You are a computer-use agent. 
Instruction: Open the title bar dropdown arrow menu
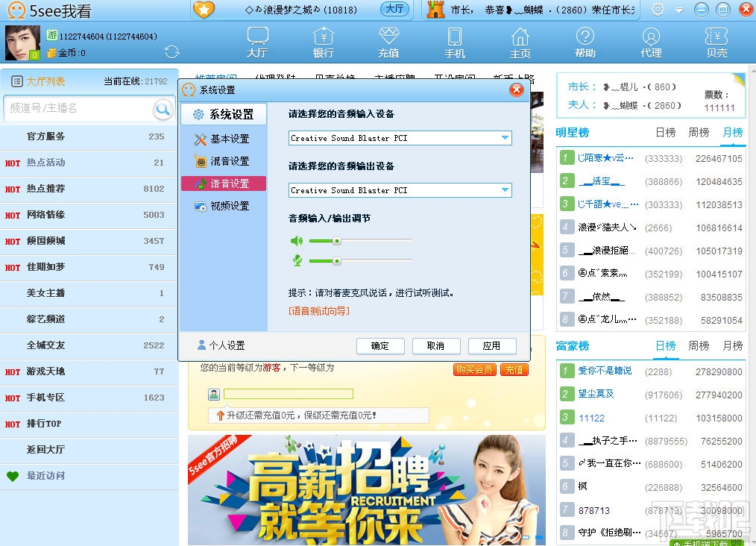pos(679,10)
